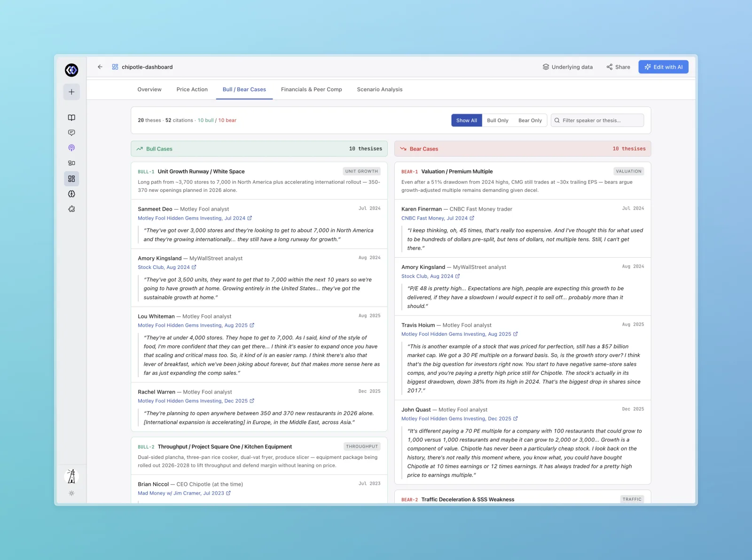Open the puzzle-piece integrations icon
This screenshot has height=560, width=752.
tap(71, 209)
